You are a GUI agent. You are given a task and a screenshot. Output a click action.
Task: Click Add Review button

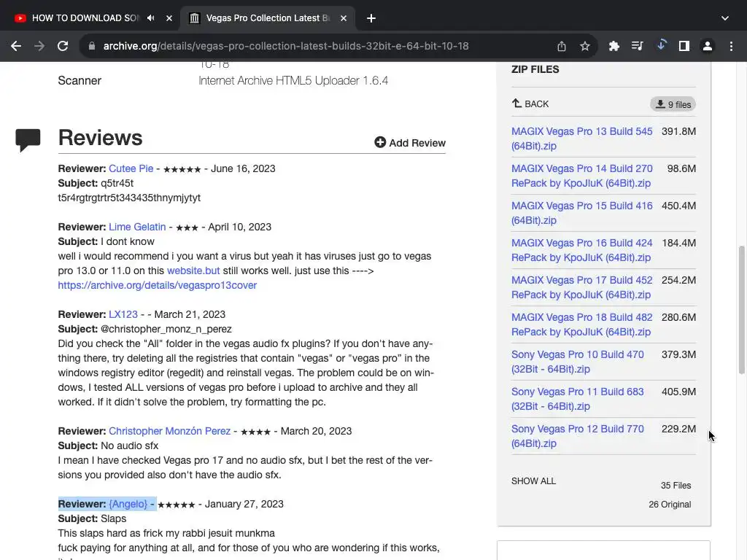tap(410, 143)
